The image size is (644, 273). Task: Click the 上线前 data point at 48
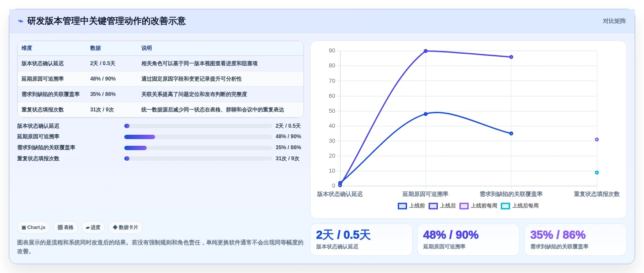426,114
